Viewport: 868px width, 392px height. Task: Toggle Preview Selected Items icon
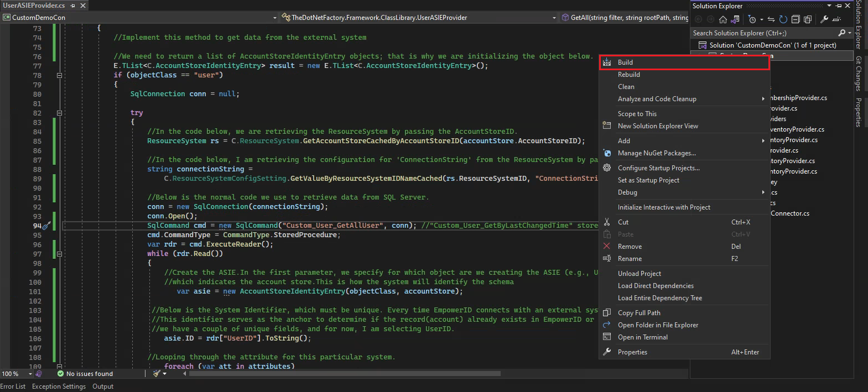(x=836, y=19)
